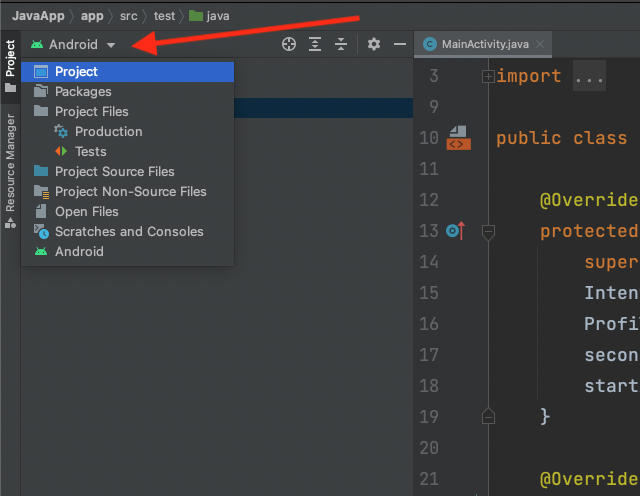
Task: Click the Select Opened File crosshair icon
Action: click(289, 44)
